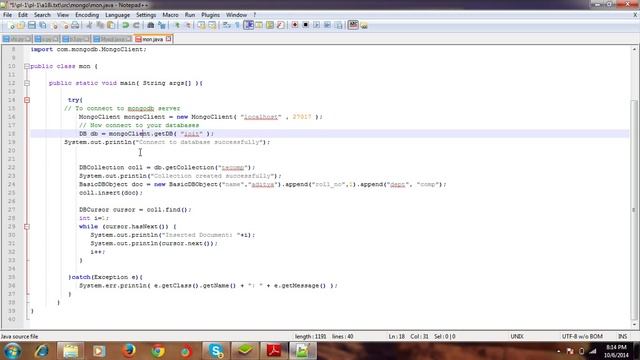Click the Stop Recording black square icon
640x360 pixels.
coord(305,25)
